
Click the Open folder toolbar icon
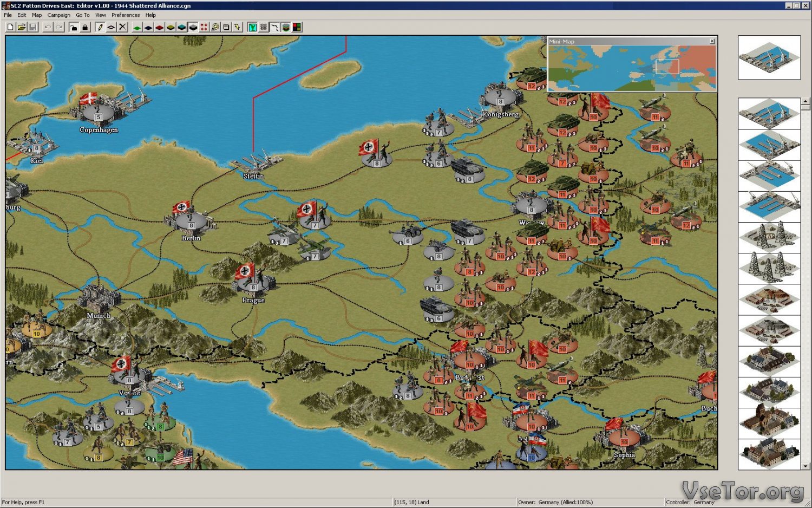tap(21, 27)
